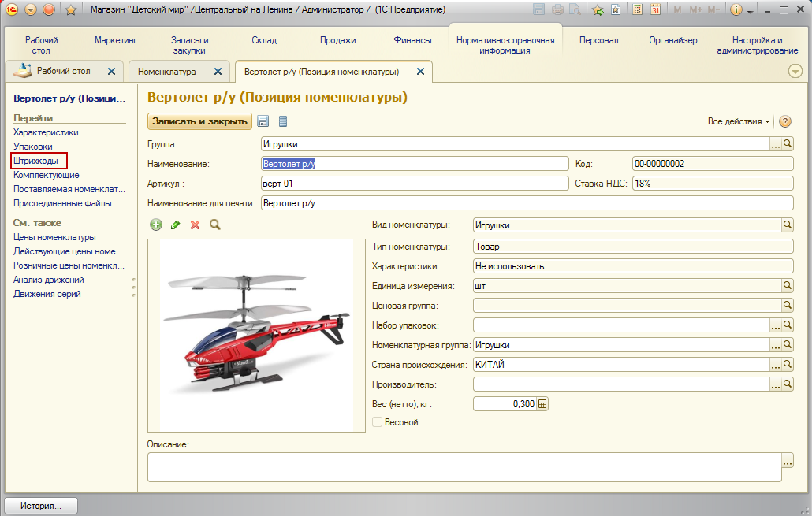Click the print preview icon in title bar
Viewport: 812px width, 516px height.
point(574,9)
